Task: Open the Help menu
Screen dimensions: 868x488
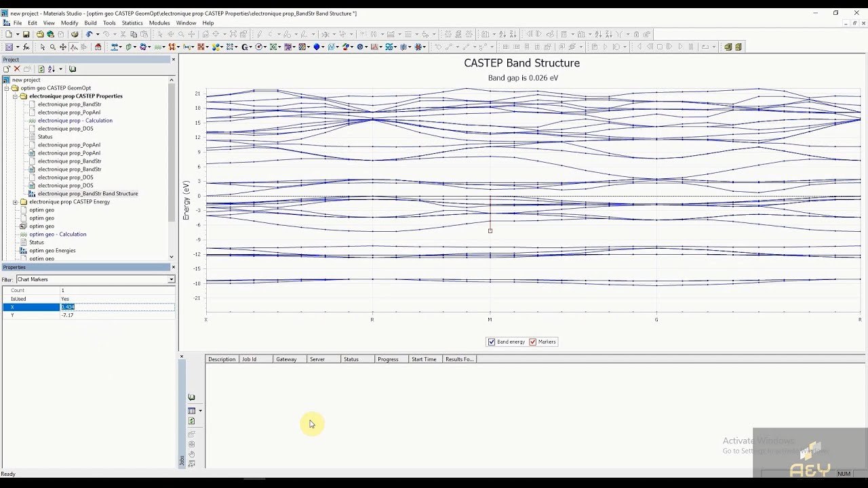Action: 208,23
